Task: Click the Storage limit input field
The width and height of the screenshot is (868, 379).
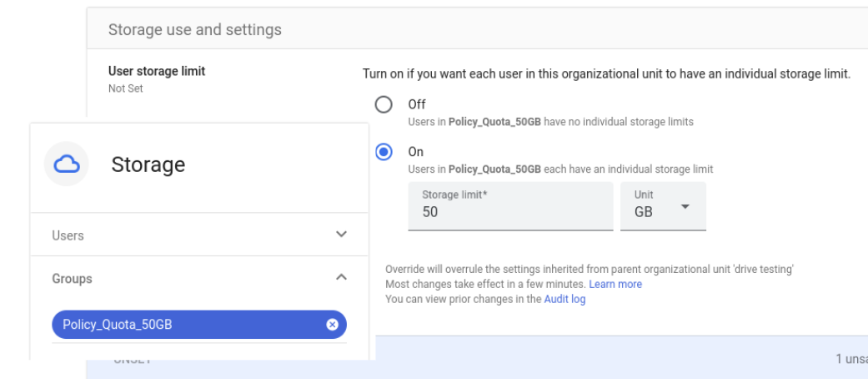Action: click(510, 206)
